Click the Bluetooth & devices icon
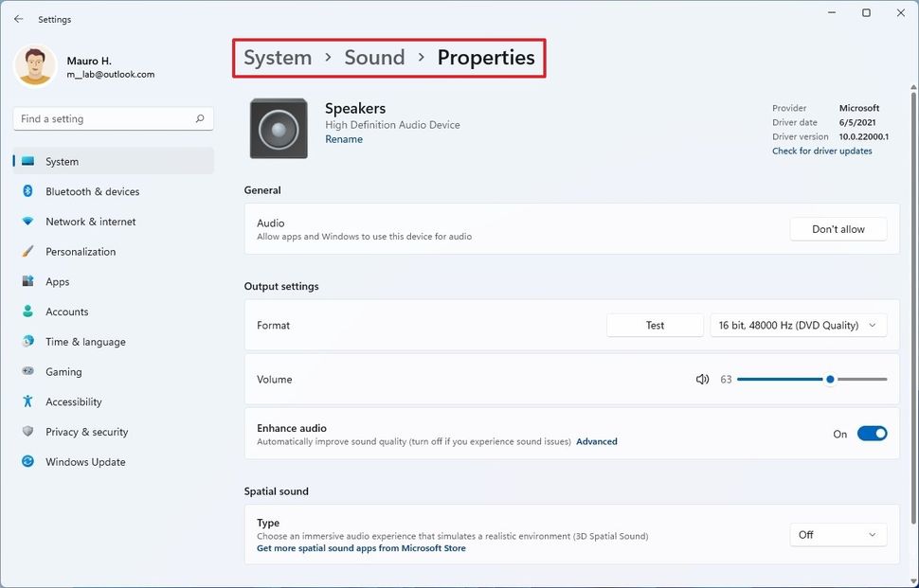This screenshot has height=588, width=919. (x=27, y=191)
